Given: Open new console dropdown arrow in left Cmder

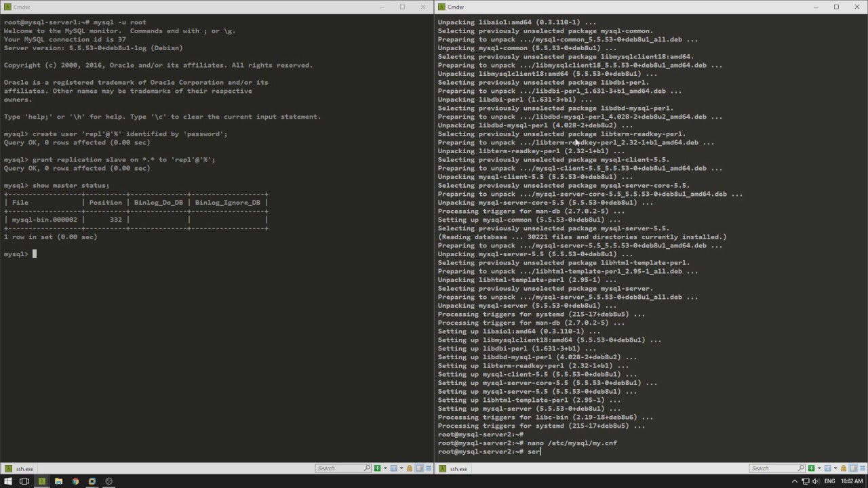Looking at the screenshot, I should [385, 468].
